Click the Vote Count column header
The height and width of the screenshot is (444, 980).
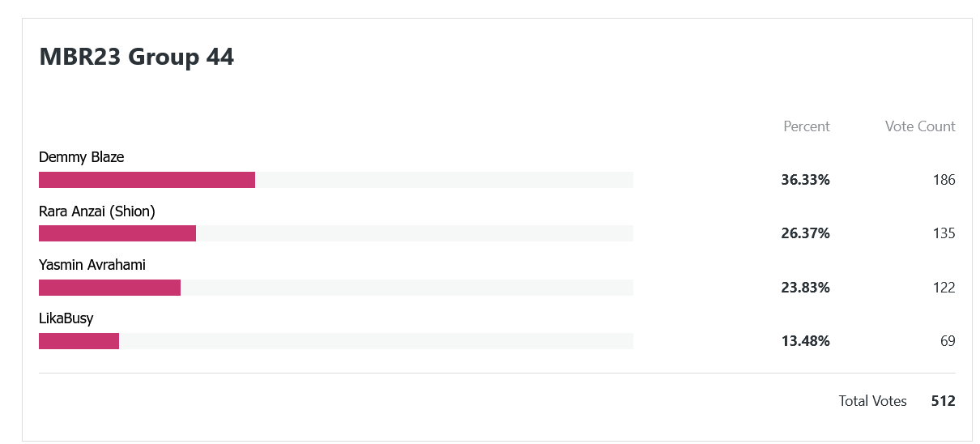(x=920, y=126)
